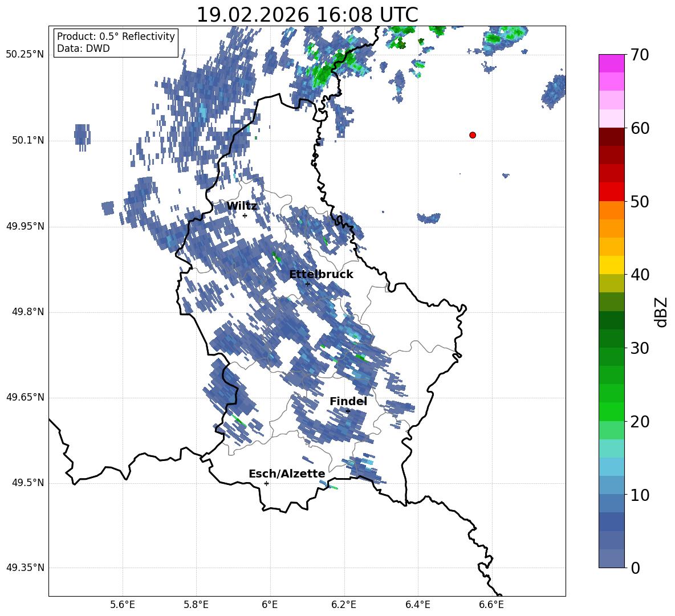Click the Findel city label
The image size is (675, 616).
click(x=348, y=401)
